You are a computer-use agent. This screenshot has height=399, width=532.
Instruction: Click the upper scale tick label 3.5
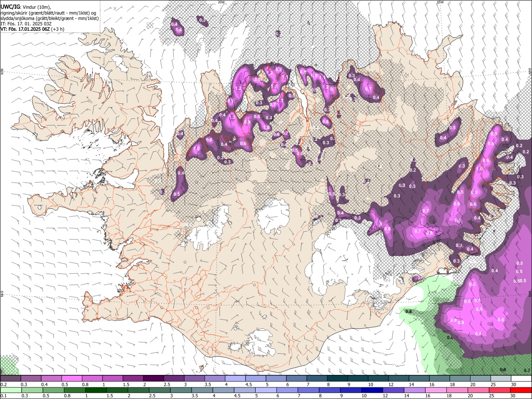click(208, 384)
